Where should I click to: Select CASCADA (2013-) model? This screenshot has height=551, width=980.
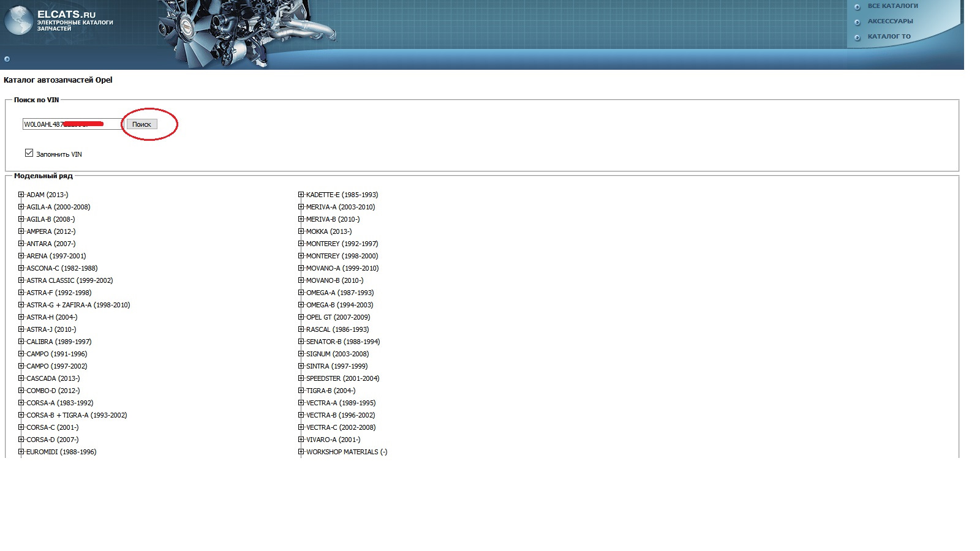pos(53,378)
